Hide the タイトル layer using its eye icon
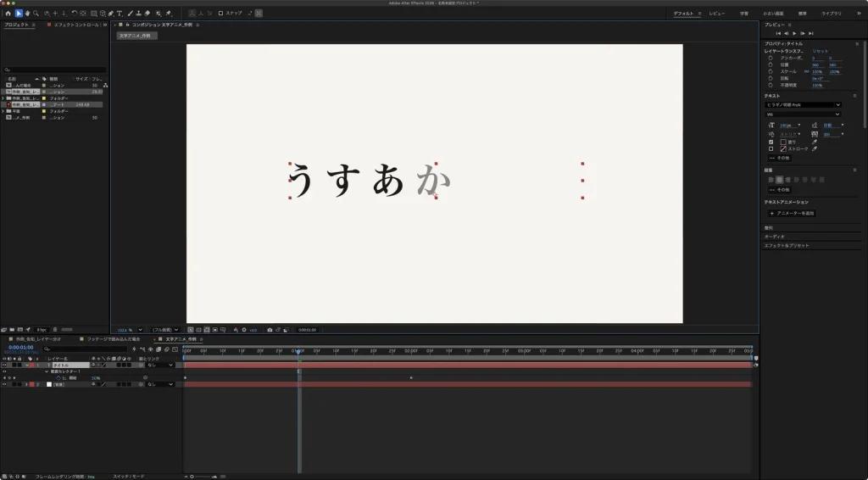 pos(4,365)
